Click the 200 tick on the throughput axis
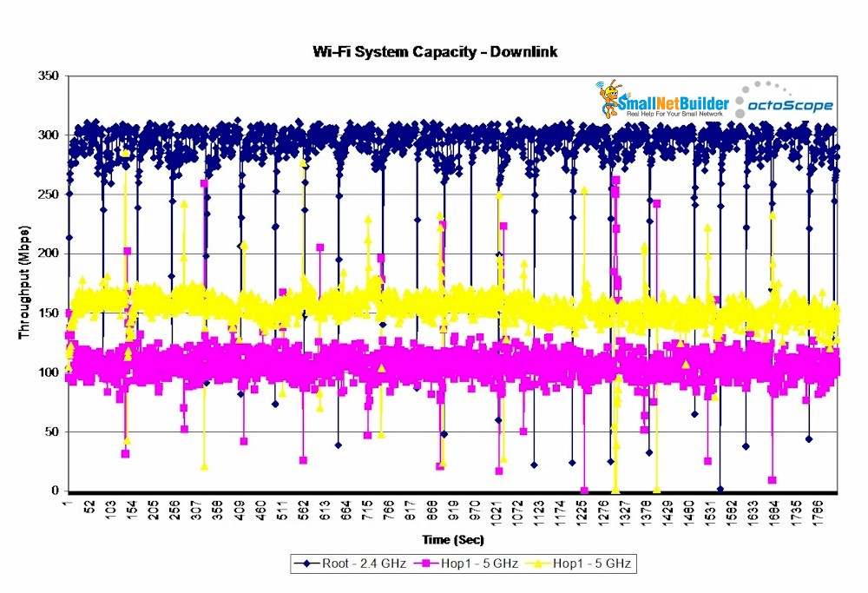Screen dimensions: 868x593 pyautogui.click(x=49, y=254)
